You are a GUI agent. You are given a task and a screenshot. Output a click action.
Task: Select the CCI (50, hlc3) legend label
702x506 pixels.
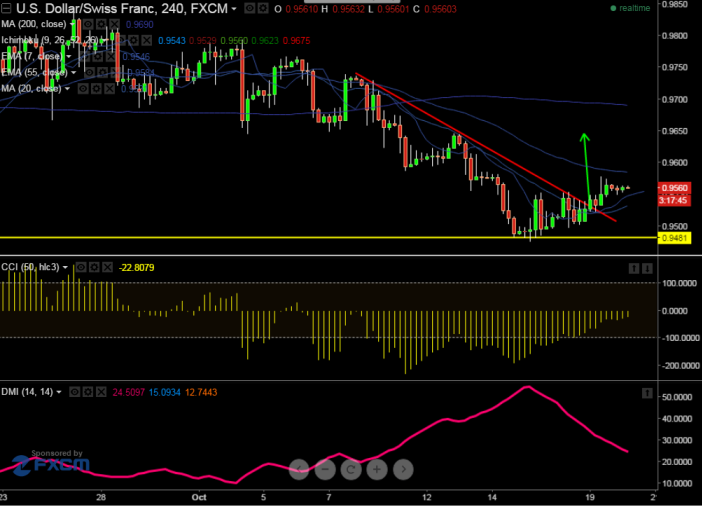point(30,267)
